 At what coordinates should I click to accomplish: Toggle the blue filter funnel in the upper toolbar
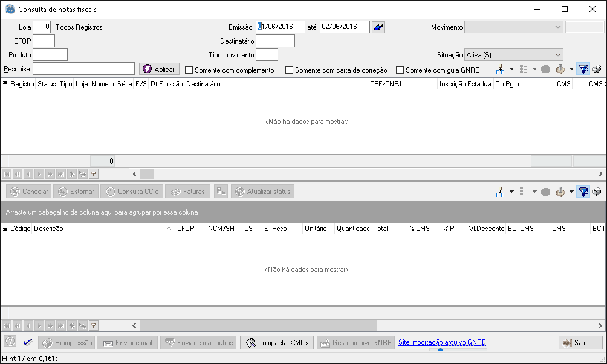point(583,70)
